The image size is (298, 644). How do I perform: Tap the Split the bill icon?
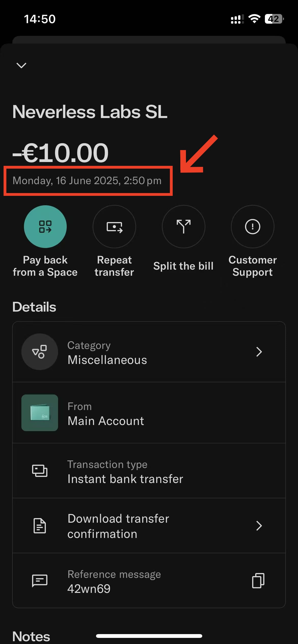(183, 226)
